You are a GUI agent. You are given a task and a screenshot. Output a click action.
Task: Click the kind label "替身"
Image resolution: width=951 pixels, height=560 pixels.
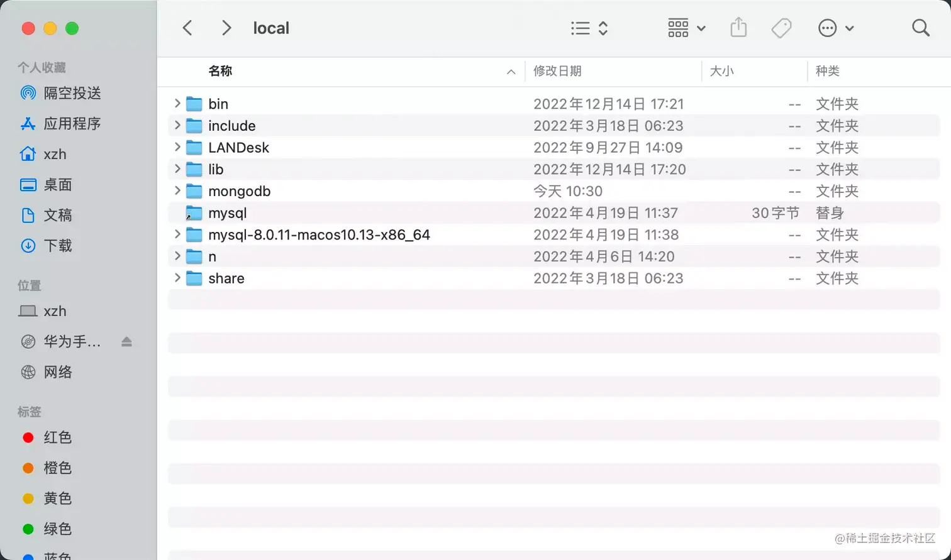coord(830,213)
